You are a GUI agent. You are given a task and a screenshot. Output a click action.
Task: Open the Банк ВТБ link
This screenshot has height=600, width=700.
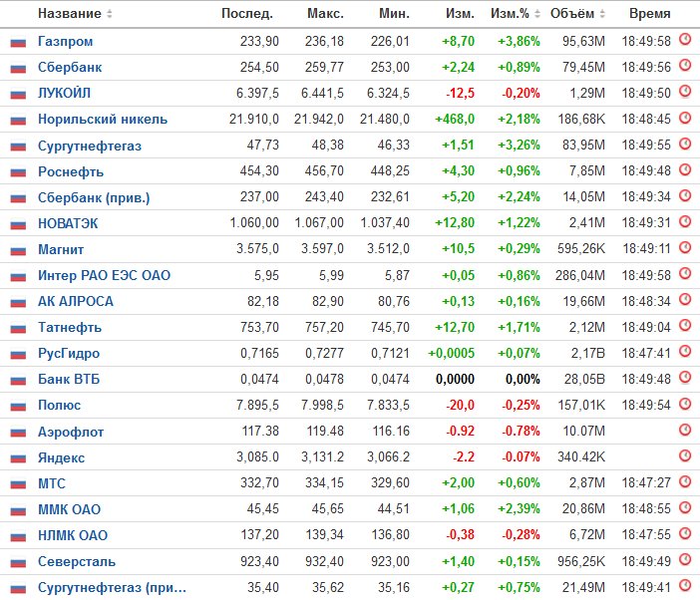tap(69, 379)
